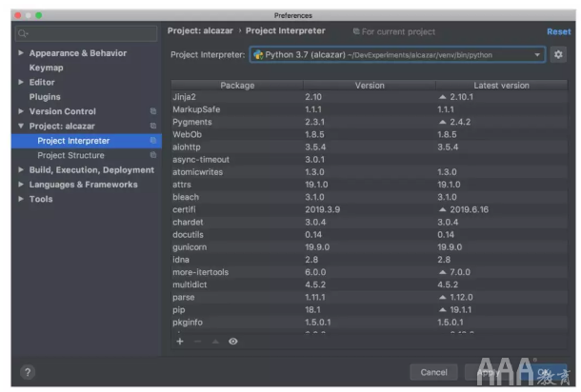
Task: Select the MarkupSafe package row
Action: [369, 109]
